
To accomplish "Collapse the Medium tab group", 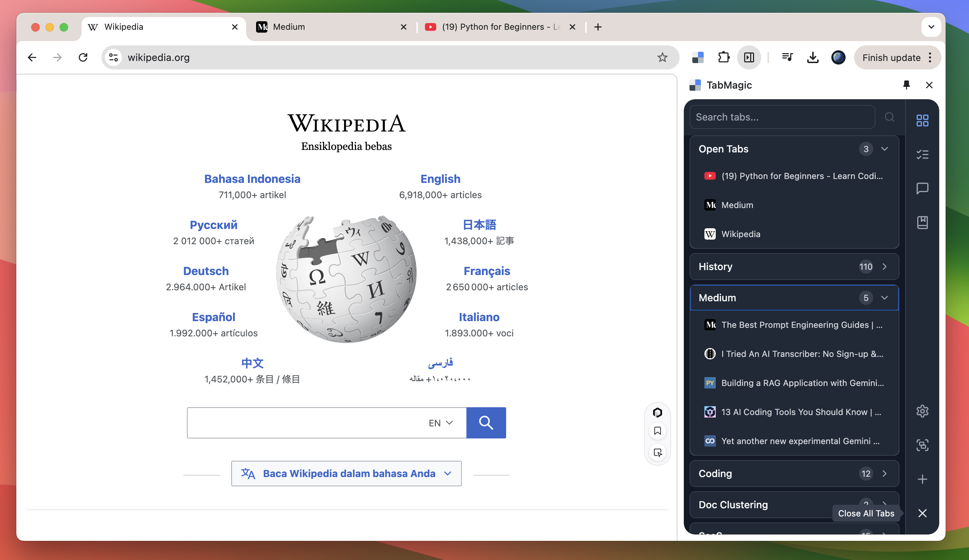I will point(885,297).
